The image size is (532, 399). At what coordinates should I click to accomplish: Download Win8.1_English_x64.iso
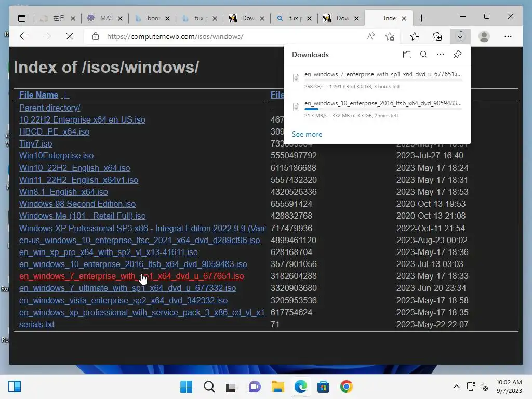(x=63, y=192)
